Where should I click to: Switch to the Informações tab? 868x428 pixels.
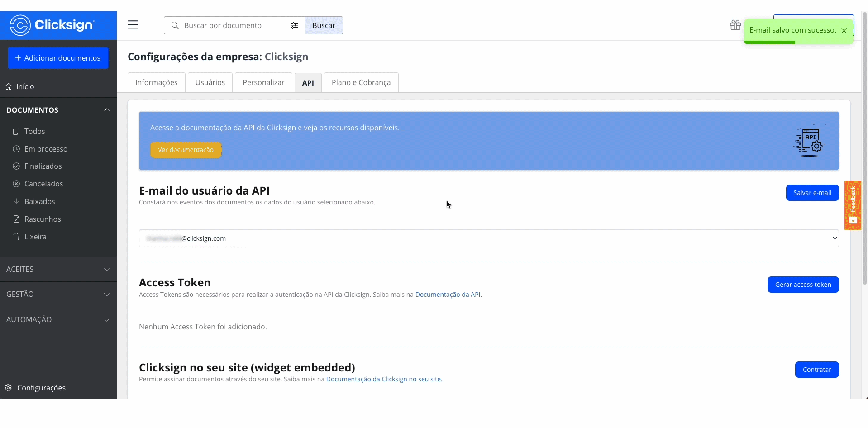pyautogui.click(x=157, y=82)
